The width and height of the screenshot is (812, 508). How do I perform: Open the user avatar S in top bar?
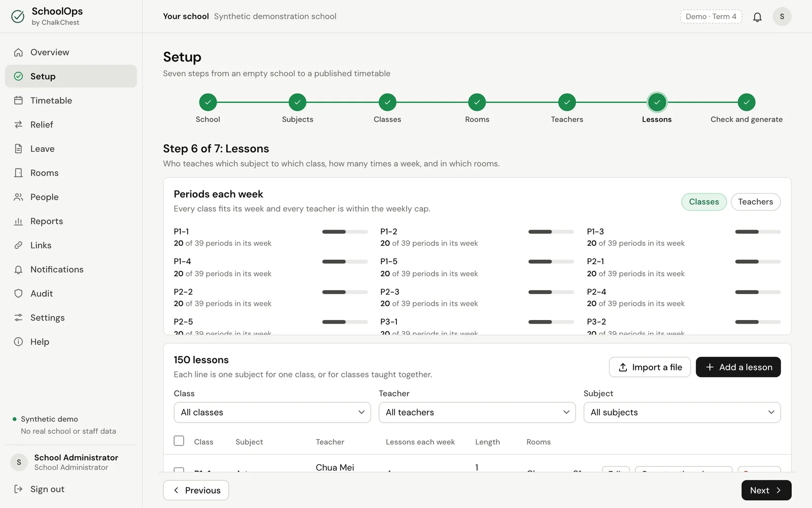(782, 17)
